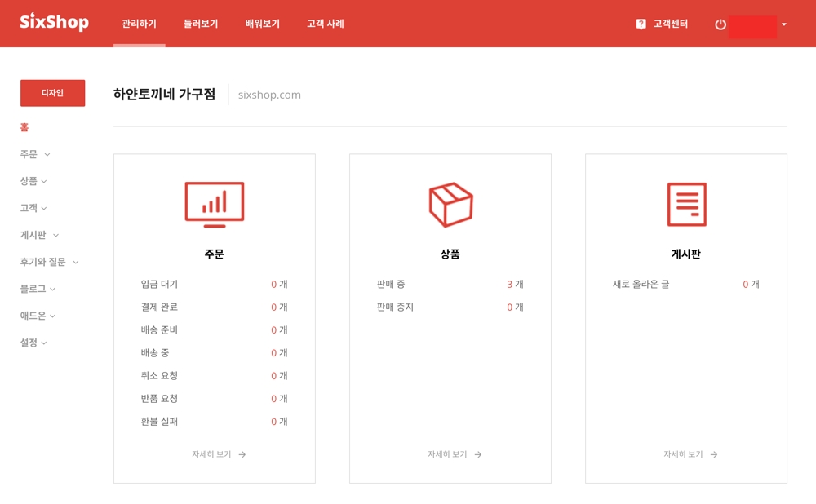Open 자세히 보기 link in 상품 card
The image size is (816, 504).
pos(448,454)
